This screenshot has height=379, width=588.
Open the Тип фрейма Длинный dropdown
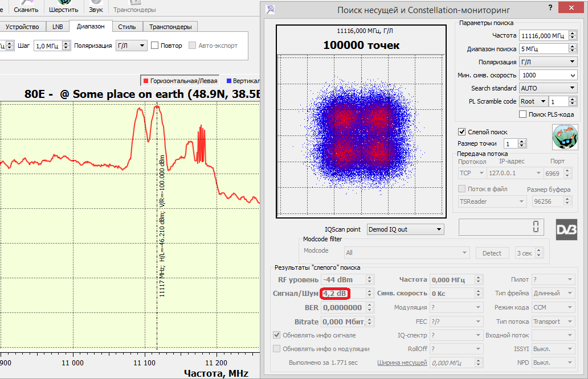pyautogui.click(x=553, y=293)
